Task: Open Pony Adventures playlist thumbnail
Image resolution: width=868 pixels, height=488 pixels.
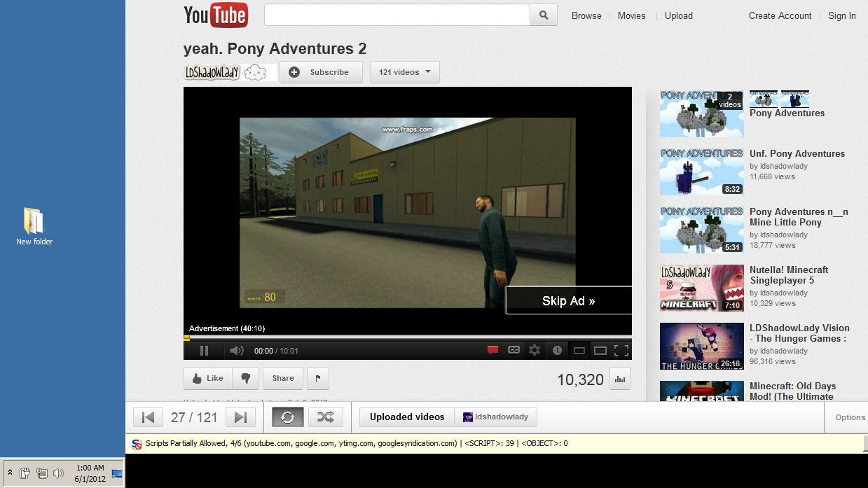Action: 701,113
